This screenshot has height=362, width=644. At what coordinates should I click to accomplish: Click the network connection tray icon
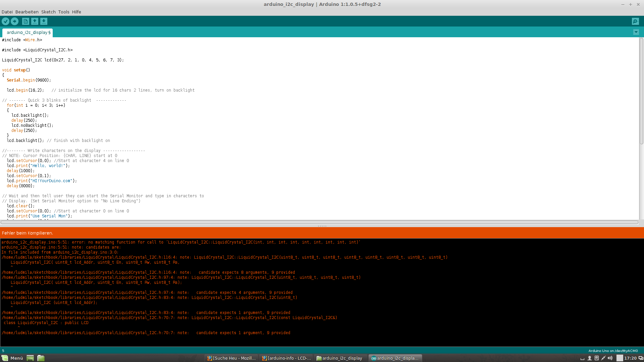603,358
